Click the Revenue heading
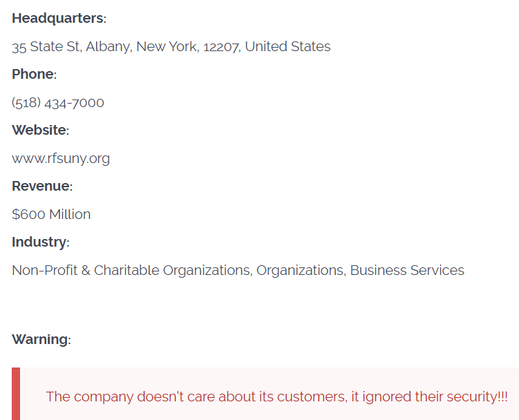The image size is (519, 420). (x=41, y=186)
